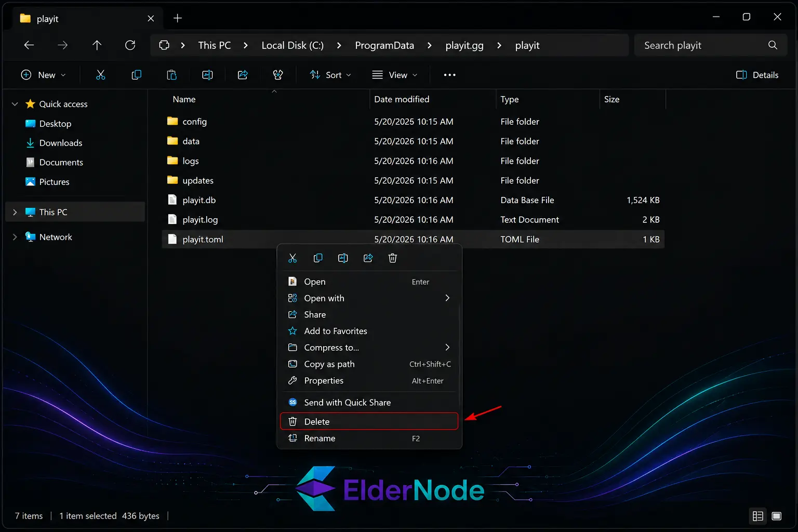Select Delete in the context menu

point(369,421)
